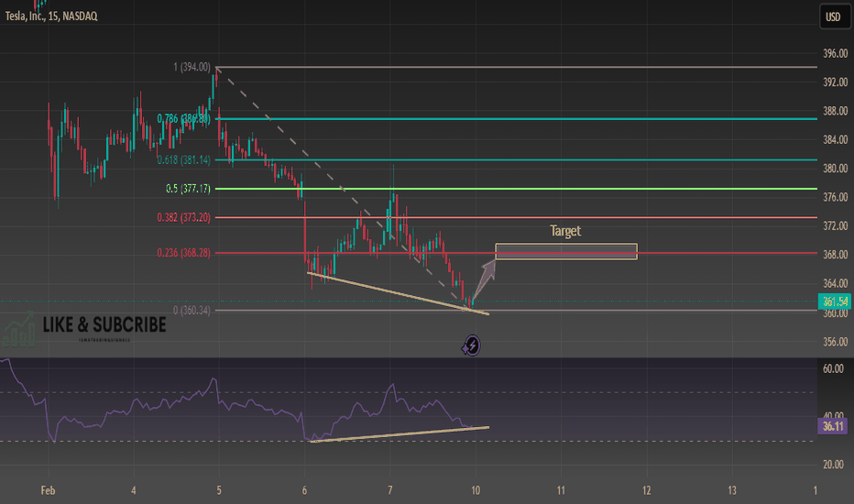Select the 0.786 Fibonacci level label

point(183,119)
